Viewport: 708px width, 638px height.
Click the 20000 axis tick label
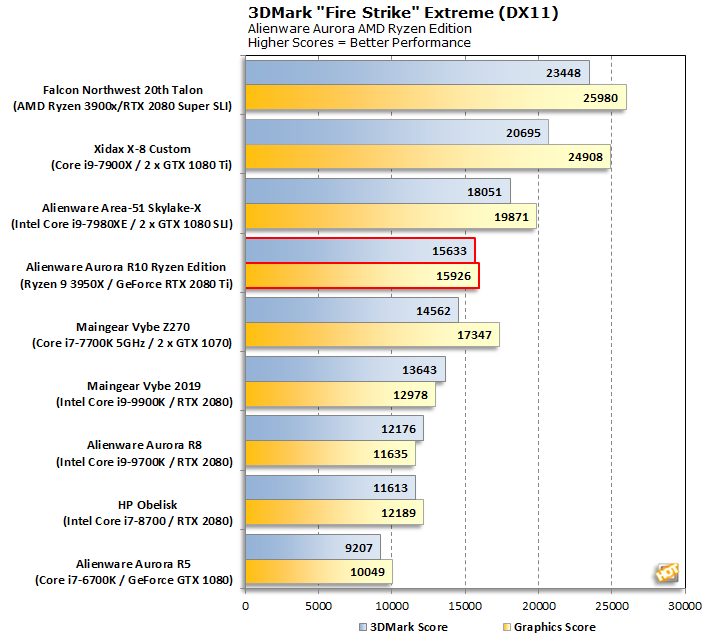pos(538,606)
